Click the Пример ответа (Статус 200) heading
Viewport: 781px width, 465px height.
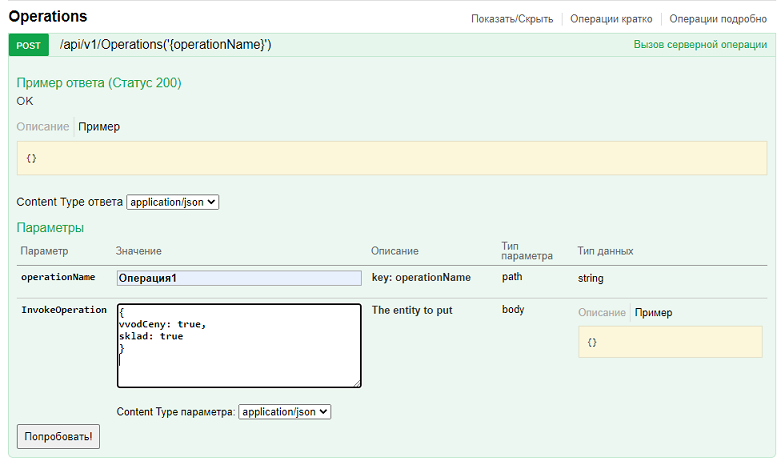point(99,83)
